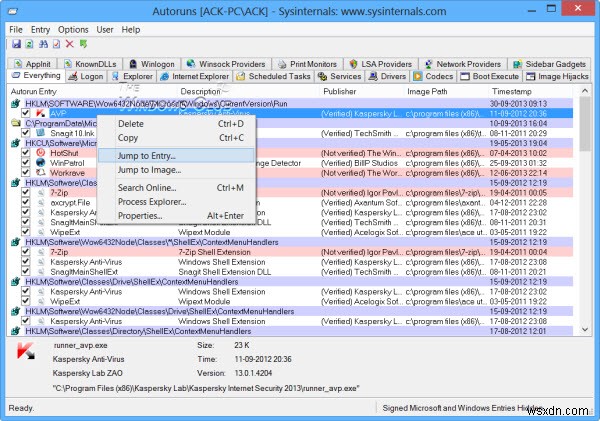Open the Entry menu

coord(40,29)
